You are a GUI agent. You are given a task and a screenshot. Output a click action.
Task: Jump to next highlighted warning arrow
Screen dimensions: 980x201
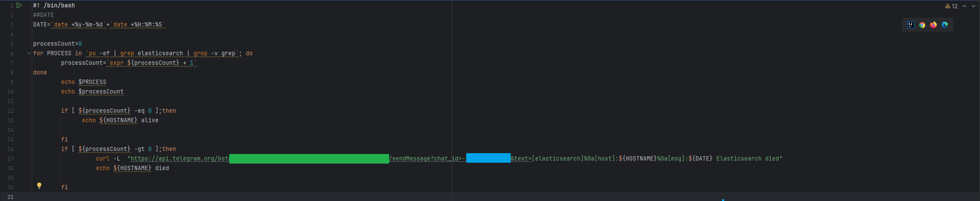point(973,6)
